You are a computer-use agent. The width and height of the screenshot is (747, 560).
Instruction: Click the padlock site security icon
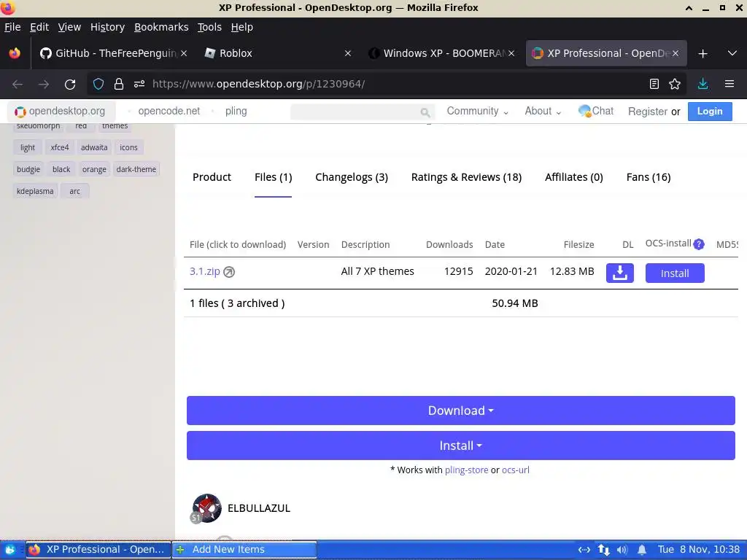coord(119,85)
